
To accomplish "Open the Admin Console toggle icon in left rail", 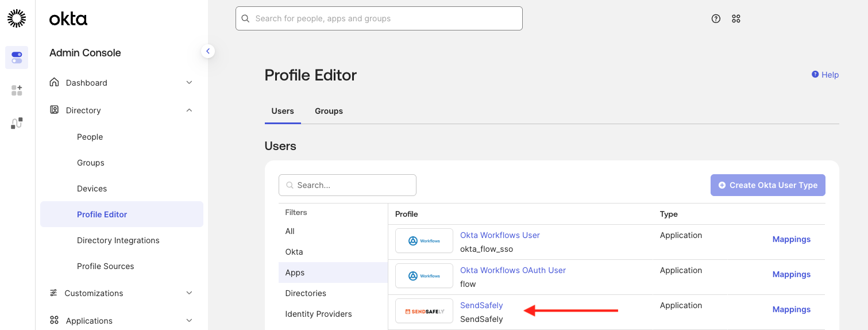I will 17,57.
